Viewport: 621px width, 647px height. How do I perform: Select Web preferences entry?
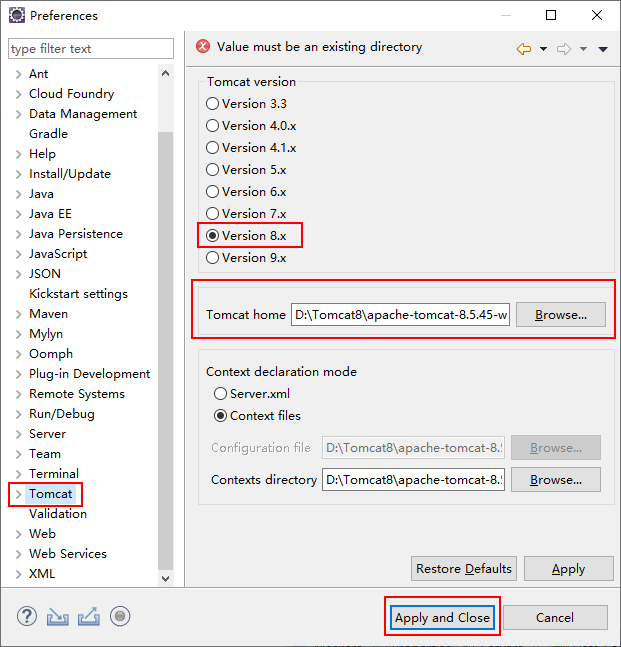click(42, 534)
